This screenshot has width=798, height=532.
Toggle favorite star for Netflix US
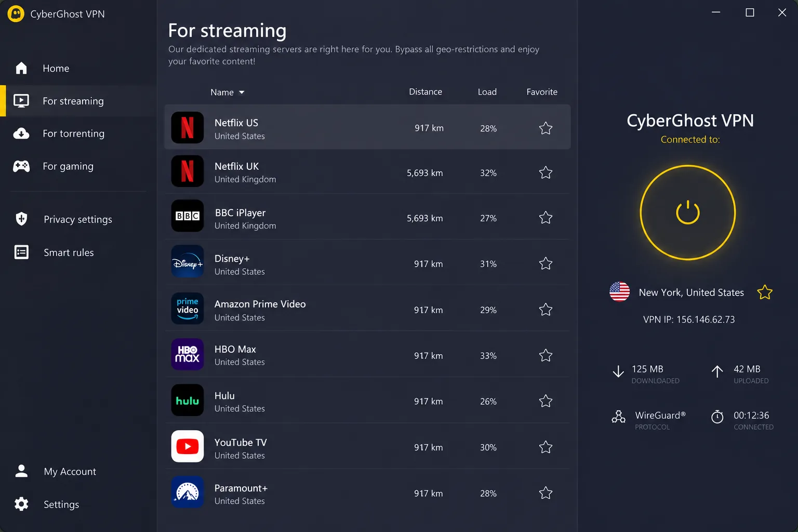point(546,128)
